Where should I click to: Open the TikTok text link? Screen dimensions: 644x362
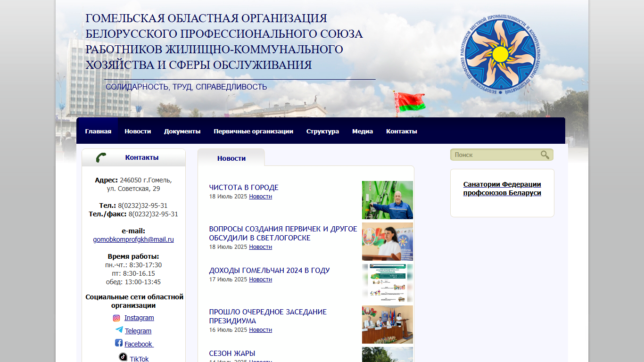pos(139,359)
